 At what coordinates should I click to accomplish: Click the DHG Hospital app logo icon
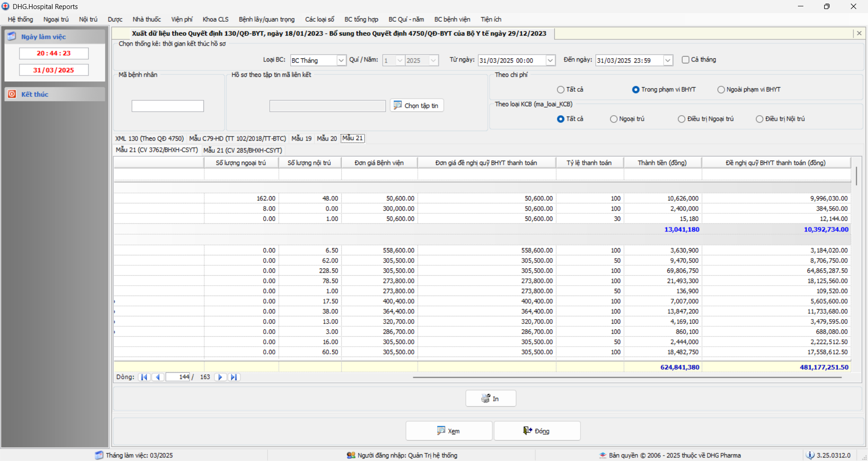5,6
